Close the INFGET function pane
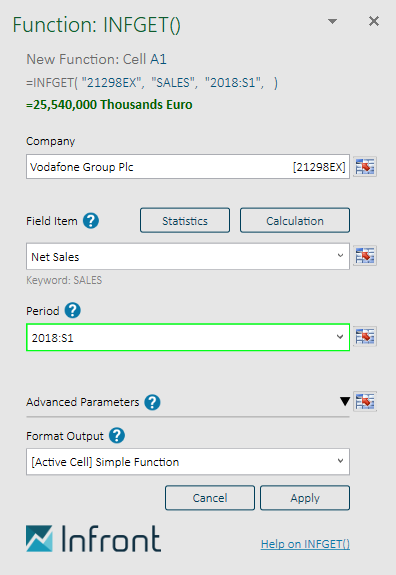This screenshot has height=575, width=396. point(374,21)
